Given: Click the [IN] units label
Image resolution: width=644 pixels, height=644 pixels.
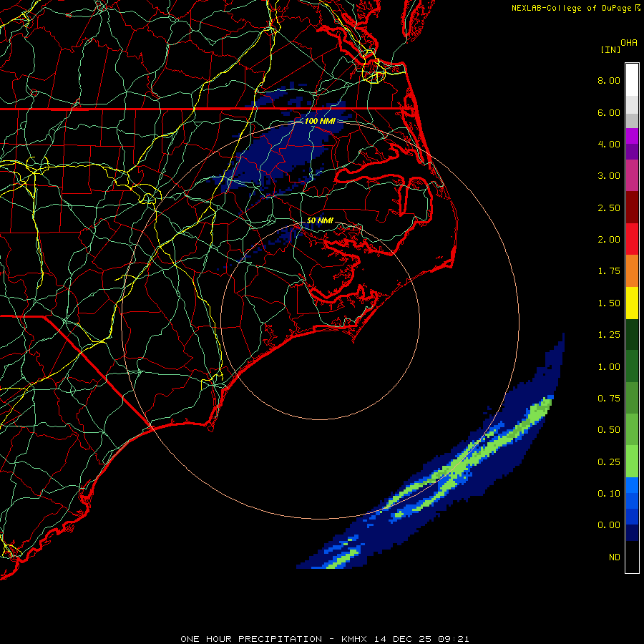Looking at the screenshot, I should pos(610,49).
